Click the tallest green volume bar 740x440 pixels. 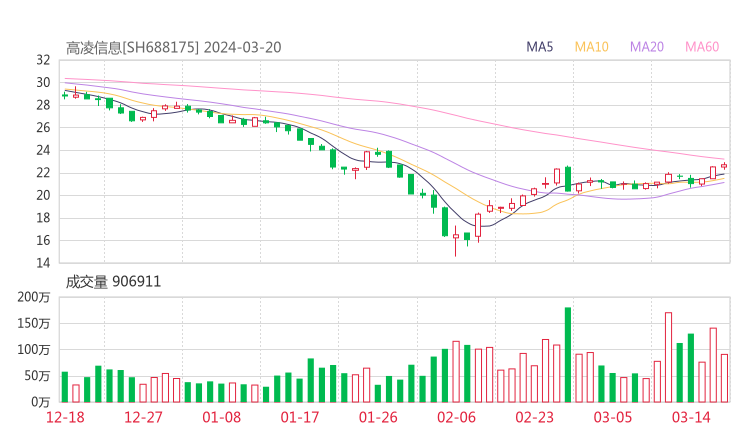coord(568,354)
